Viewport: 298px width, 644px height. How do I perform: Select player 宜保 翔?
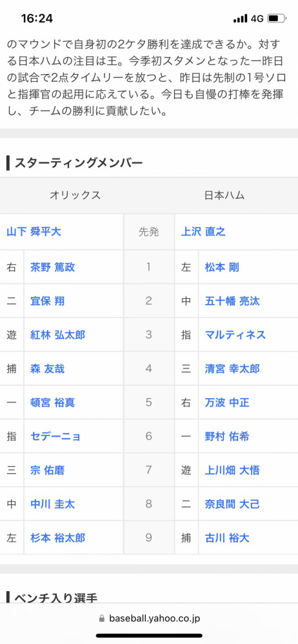[47, 301]
